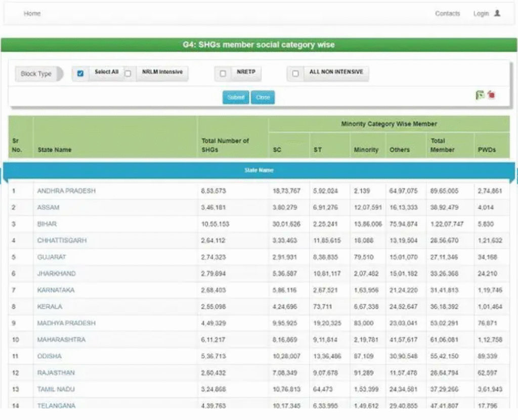This screenshot has height=420, width=518.
Task: Open BIHAR state link
Action: click(x=47, y=224)
